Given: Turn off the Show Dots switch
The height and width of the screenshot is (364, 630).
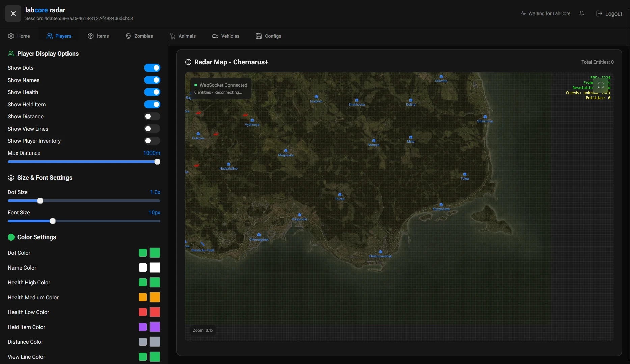Looking at the screenshot, I should [x=152, y=68].
